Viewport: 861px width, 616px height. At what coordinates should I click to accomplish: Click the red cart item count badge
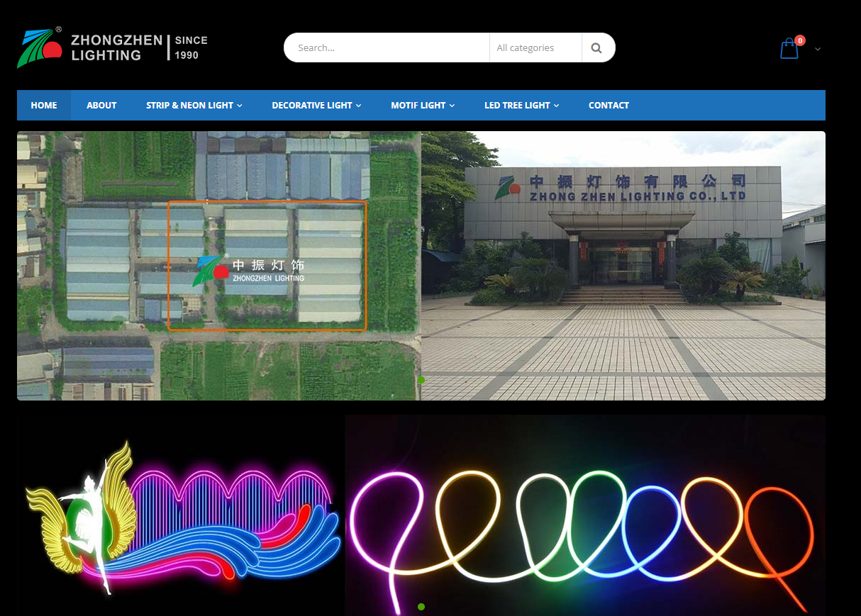pyautogui.click(x=800, y=40)
